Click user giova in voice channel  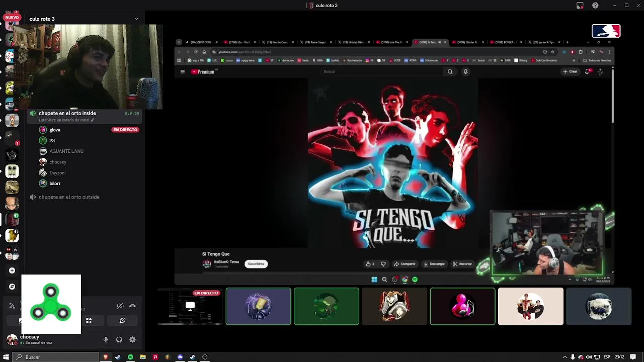pos(55,130)
